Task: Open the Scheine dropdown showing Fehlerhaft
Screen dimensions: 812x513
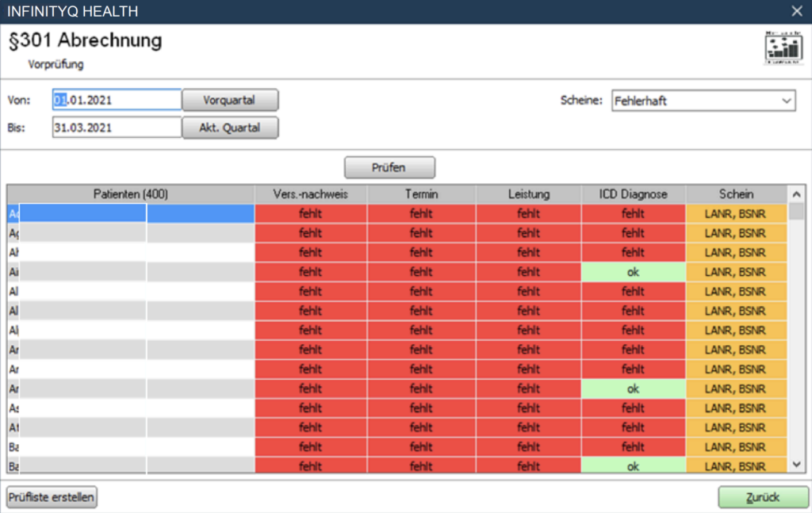Action: 703,101
